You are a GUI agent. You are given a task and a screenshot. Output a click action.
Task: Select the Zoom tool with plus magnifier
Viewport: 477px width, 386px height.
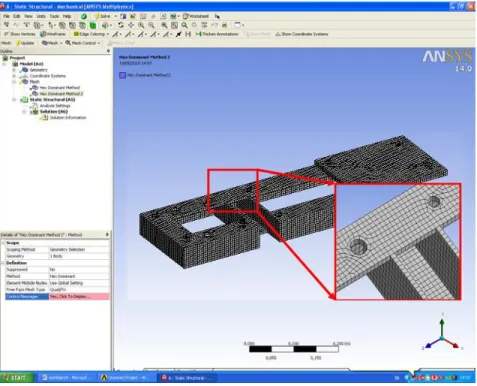(141, 25)
